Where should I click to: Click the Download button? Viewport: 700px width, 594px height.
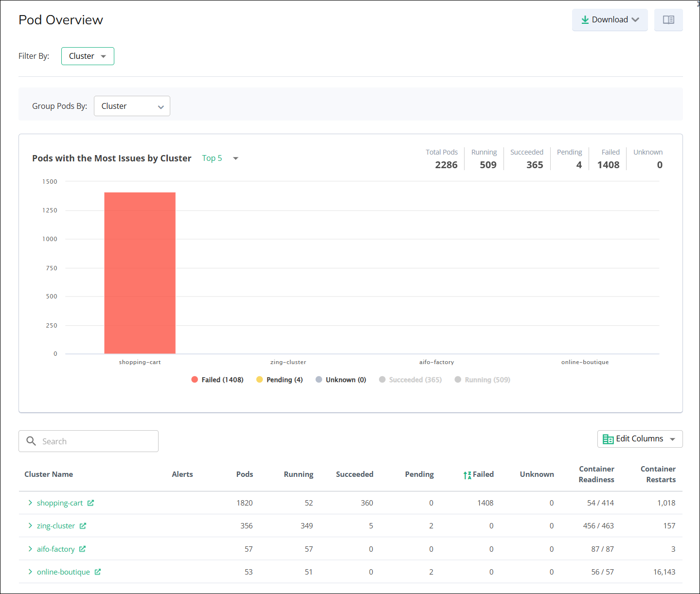610,20
